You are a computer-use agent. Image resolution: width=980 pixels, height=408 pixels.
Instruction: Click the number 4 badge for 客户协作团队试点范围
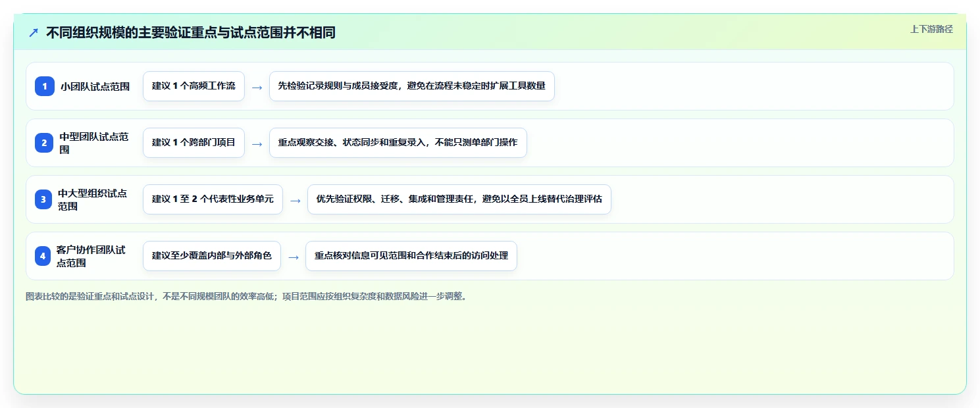(43, 256)
